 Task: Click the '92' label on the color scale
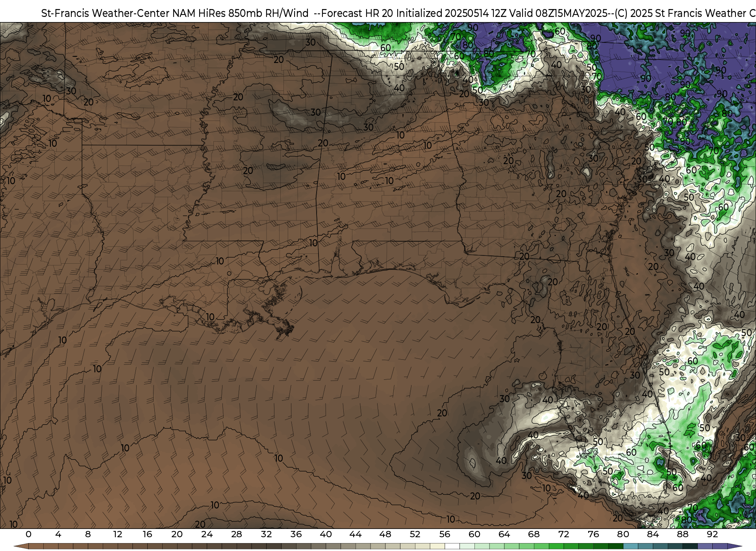click(712, 534)
